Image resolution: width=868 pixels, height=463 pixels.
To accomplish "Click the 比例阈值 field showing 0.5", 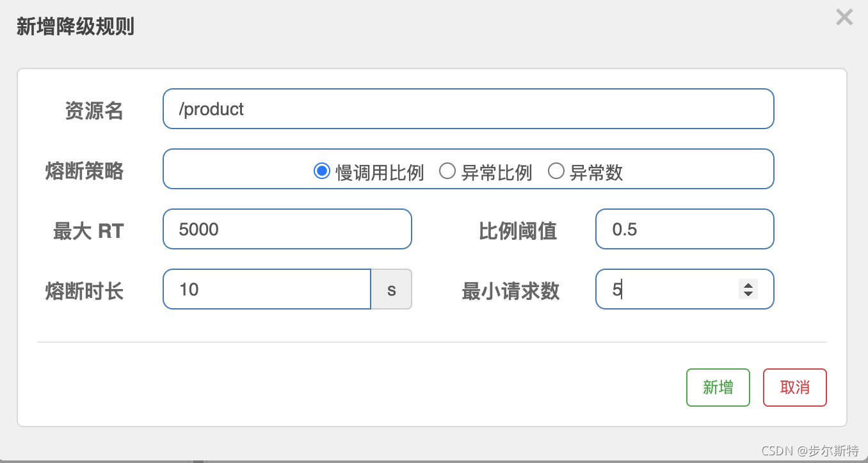I will [684, 229].
